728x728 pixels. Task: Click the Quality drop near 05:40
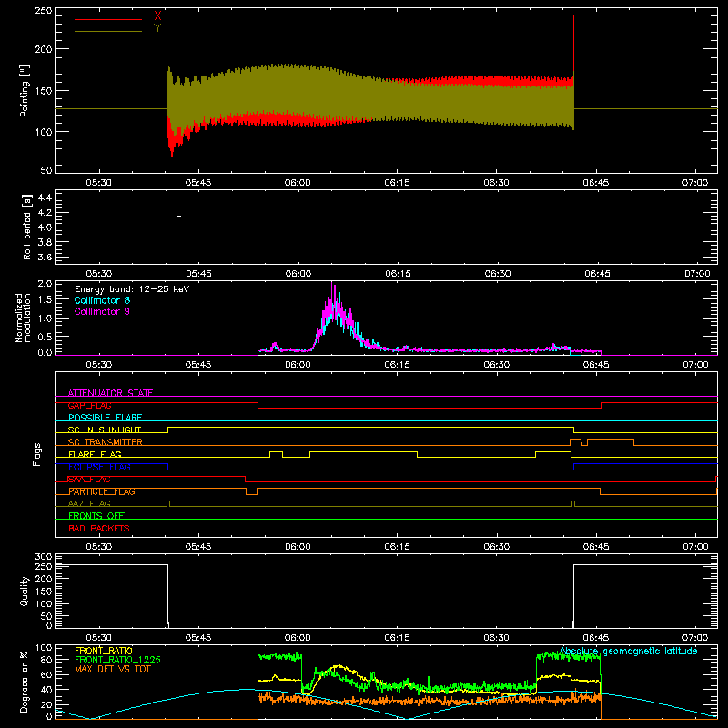click(x=167, y=596)
